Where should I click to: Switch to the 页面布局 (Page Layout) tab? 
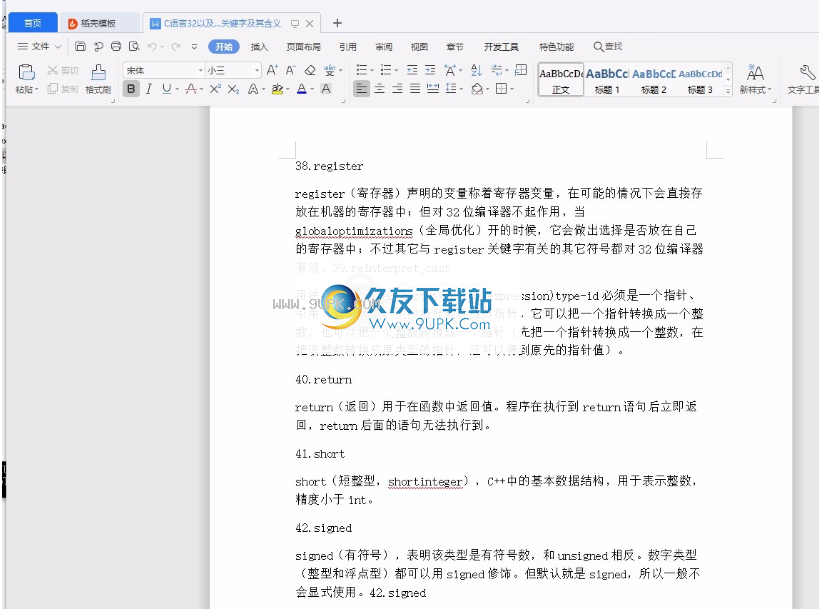pyautogui.click(x=303, y=47)
